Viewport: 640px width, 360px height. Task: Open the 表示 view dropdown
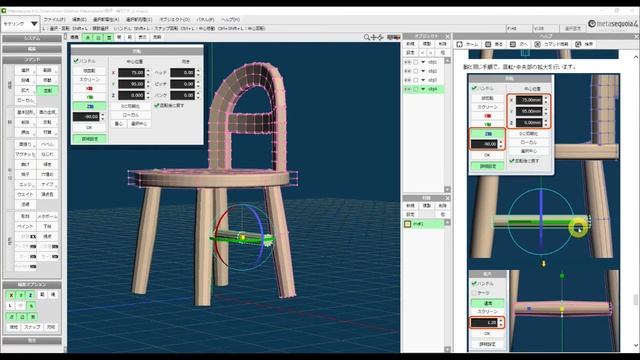[x=142, y=37]
